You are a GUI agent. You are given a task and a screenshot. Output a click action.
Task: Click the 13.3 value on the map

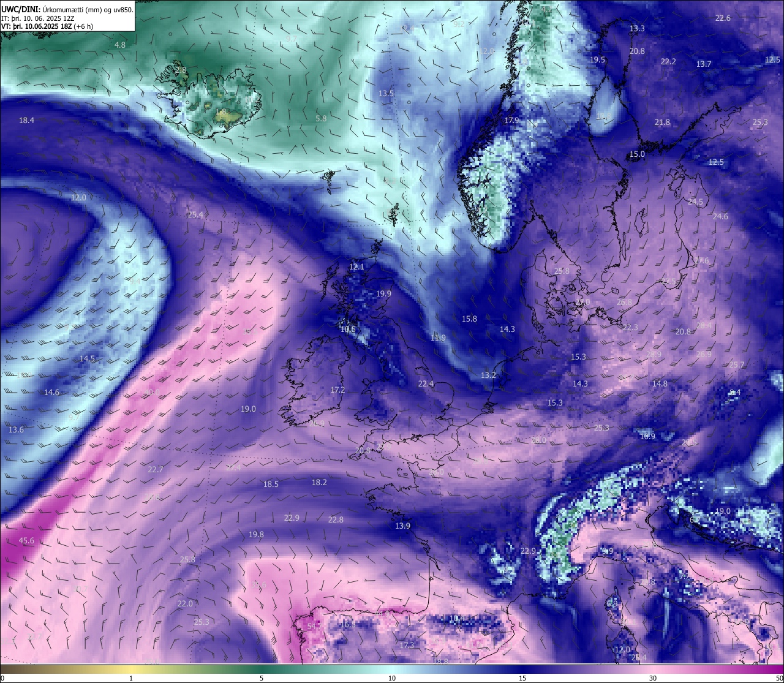coord(637,29)
